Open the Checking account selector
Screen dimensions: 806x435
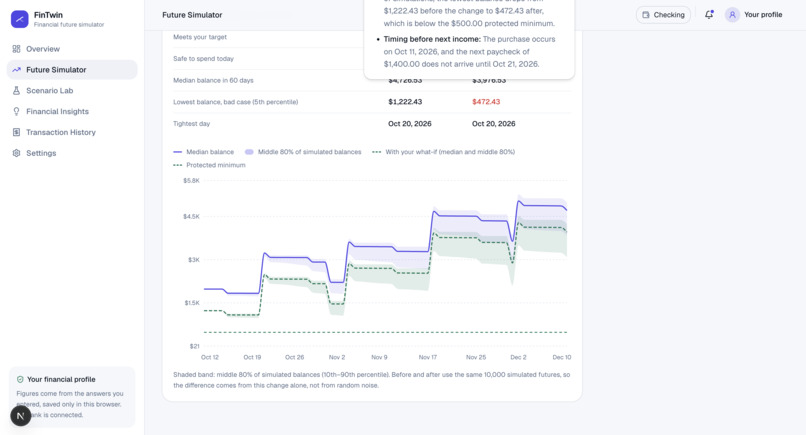pos(663,15)
